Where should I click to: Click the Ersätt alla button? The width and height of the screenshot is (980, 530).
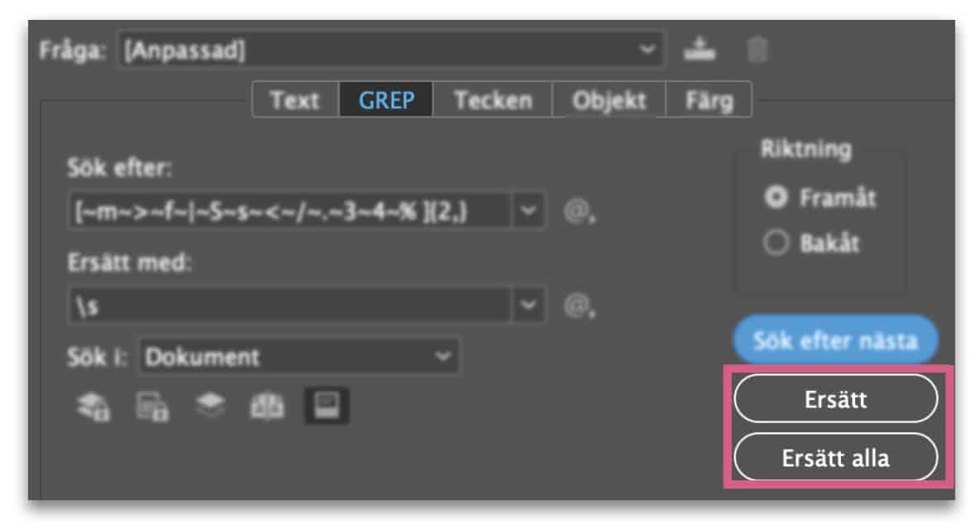pyautogui.click(x=836, y=458)
